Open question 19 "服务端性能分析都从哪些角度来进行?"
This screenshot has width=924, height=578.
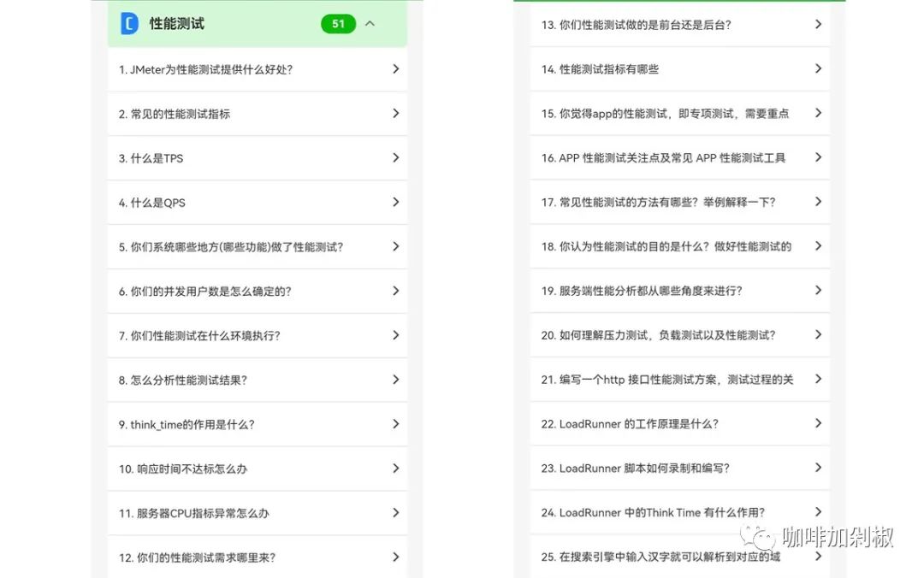680,291
